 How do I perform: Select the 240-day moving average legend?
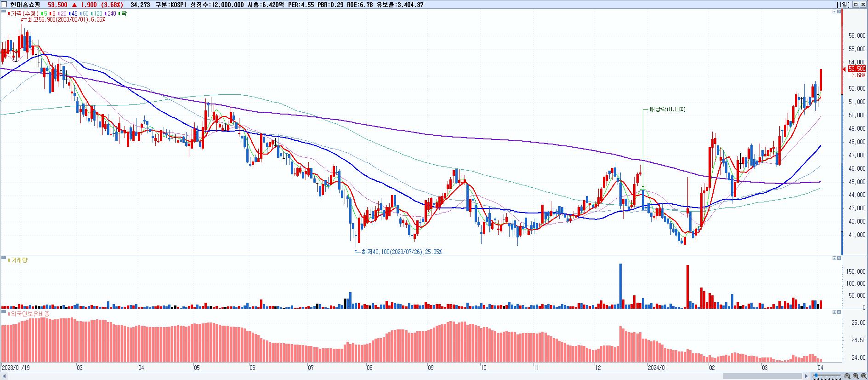[x=110, y=13]
